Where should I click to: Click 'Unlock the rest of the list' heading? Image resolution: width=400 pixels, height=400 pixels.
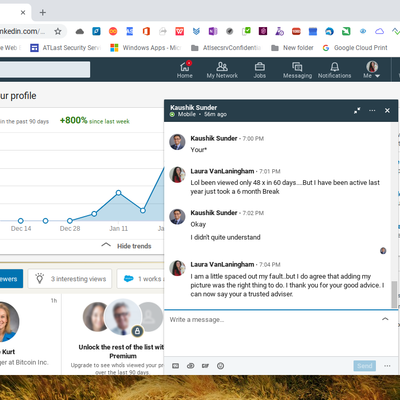[x=121, y=351]
